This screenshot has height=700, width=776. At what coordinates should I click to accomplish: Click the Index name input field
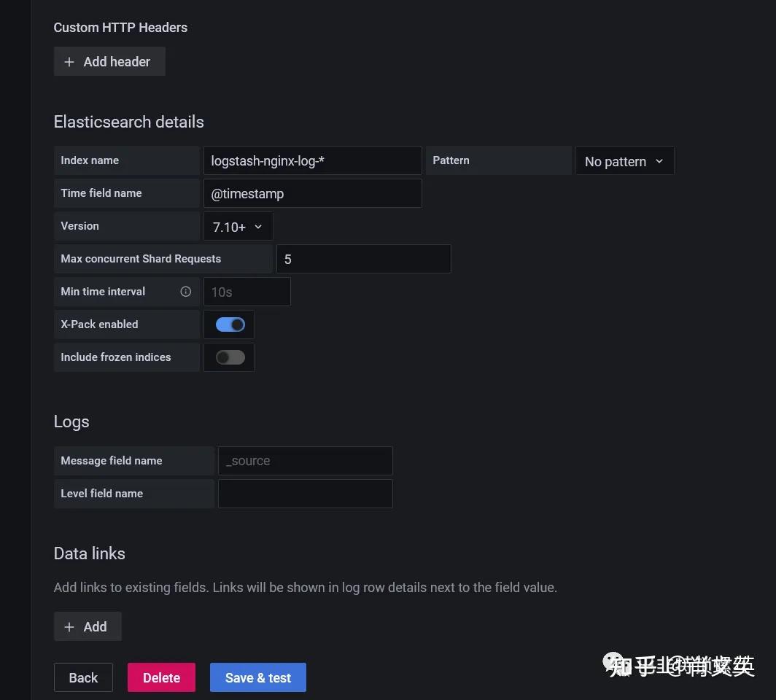click(x=312, y=160)
